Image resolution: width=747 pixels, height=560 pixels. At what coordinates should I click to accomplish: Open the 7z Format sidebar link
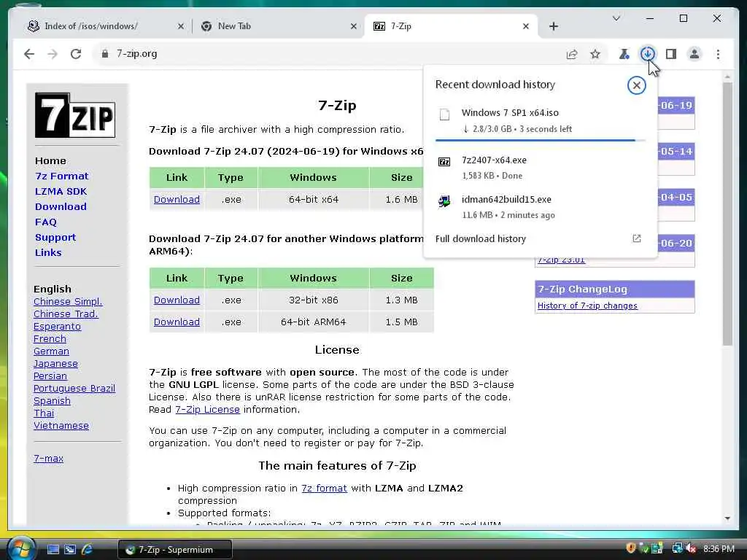tap(61, 176)
